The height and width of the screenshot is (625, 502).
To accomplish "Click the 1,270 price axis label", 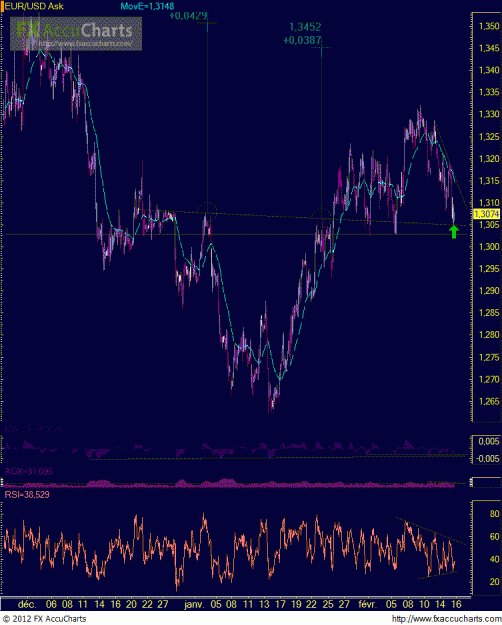I will point(489,379).
